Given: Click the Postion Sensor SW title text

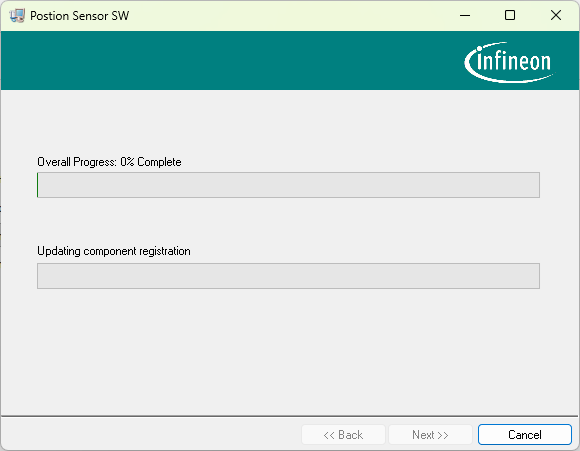Looking at the screenshot, I should [x=80, y=16].
